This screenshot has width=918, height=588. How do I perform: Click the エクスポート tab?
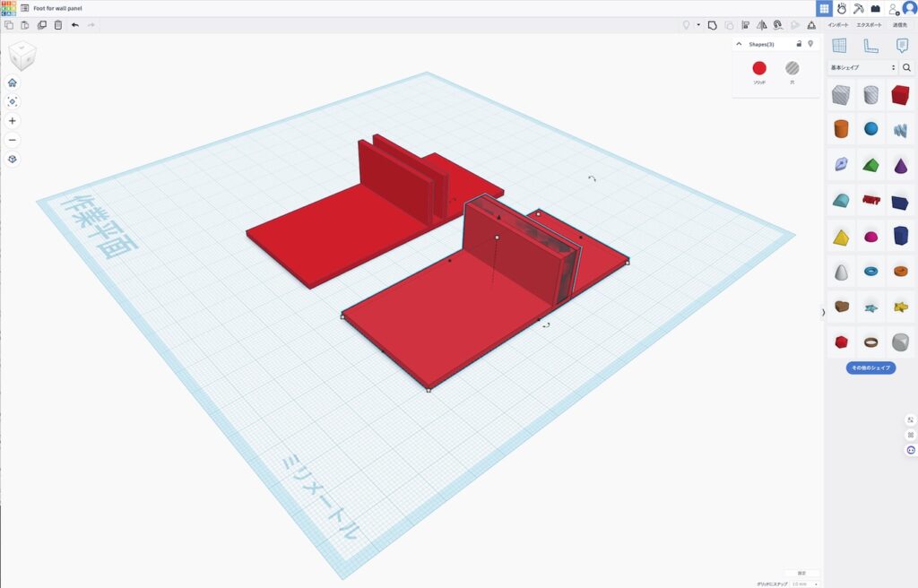tap(870, 25)
